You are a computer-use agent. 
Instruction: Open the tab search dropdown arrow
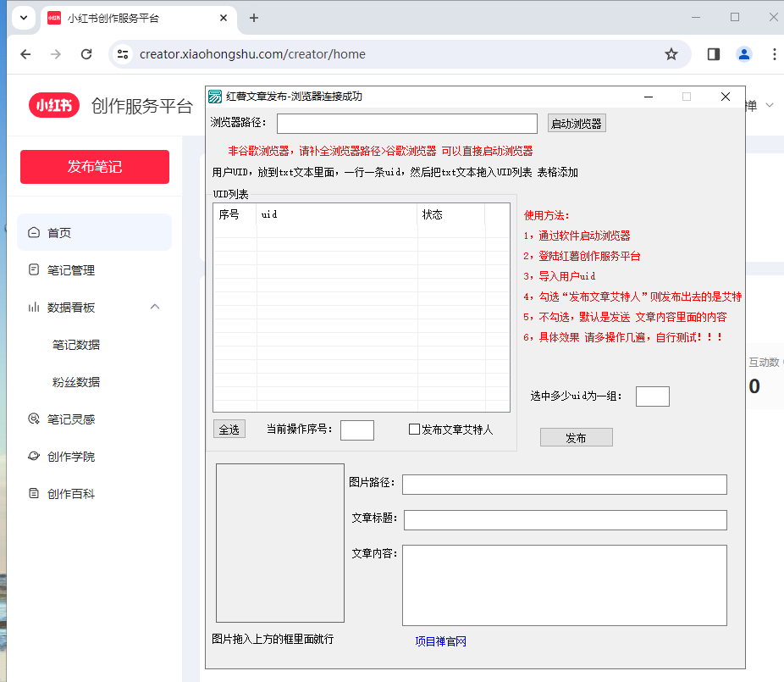click(24, 18)
